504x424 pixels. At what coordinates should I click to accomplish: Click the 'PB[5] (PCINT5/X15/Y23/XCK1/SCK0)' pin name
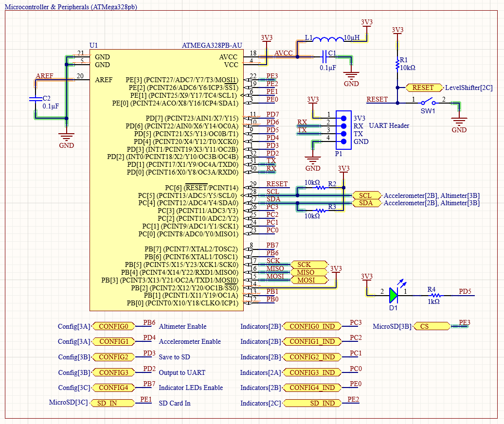181,265
